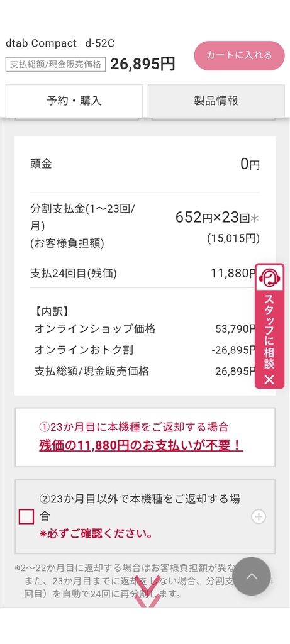Follow the 残価の11,880円のお支払いが不要 link
The width and height of the screenshot is (290, 644).
(x=141, y=446)
